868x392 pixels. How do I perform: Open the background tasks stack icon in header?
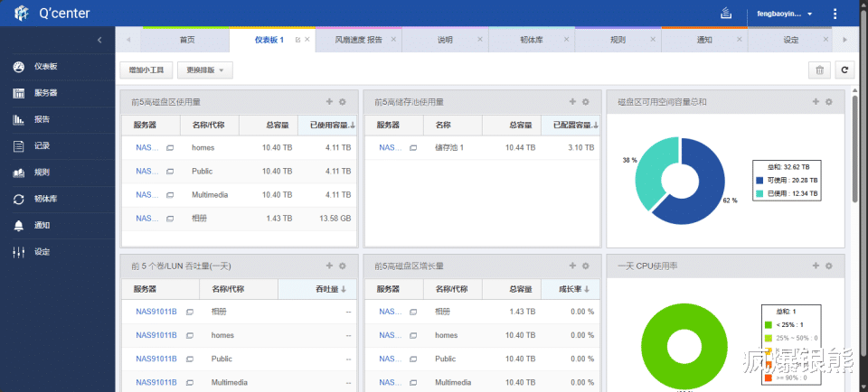[x=725, y=14]
